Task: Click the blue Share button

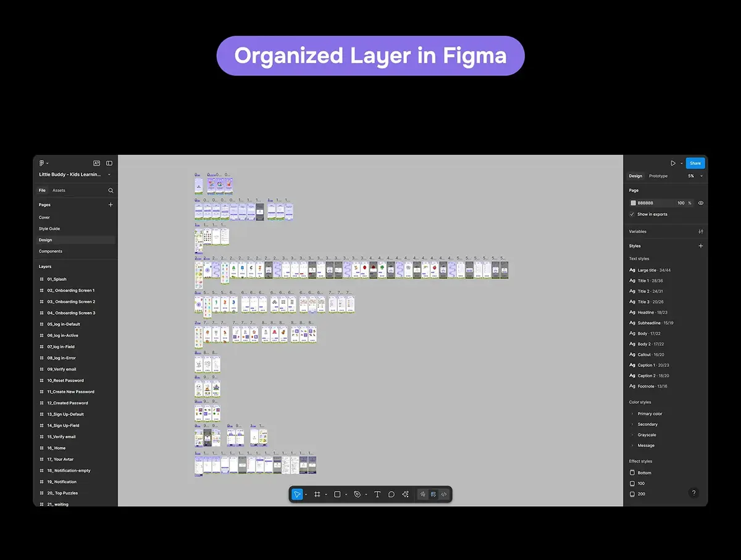Action: 695,163
